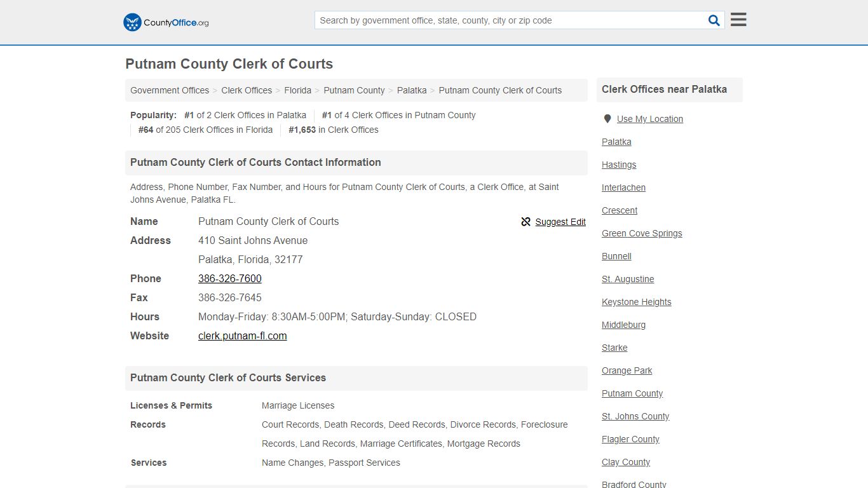Screen dimensions: 868x488
Task: Open St. Johns County link
Action: (x=635, y=416)
